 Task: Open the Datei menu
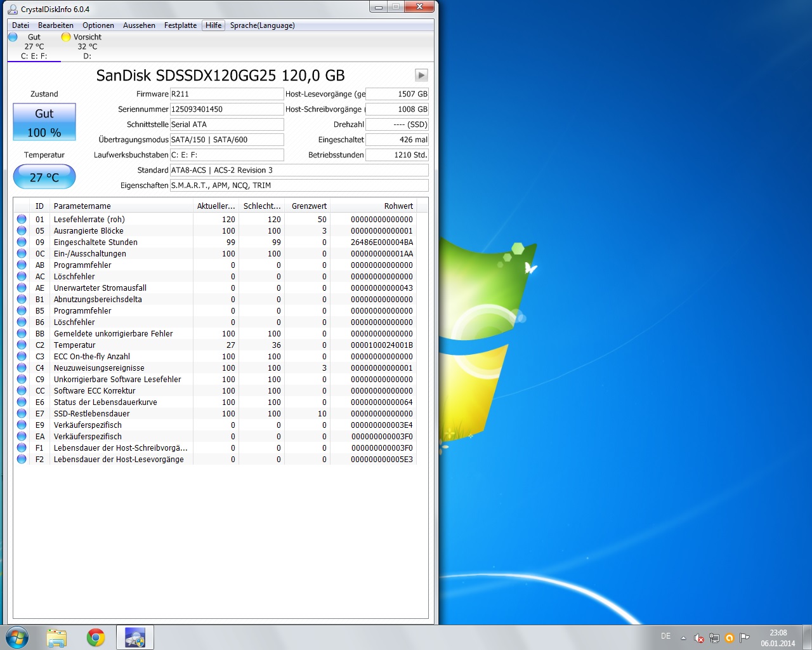[20, 25]
